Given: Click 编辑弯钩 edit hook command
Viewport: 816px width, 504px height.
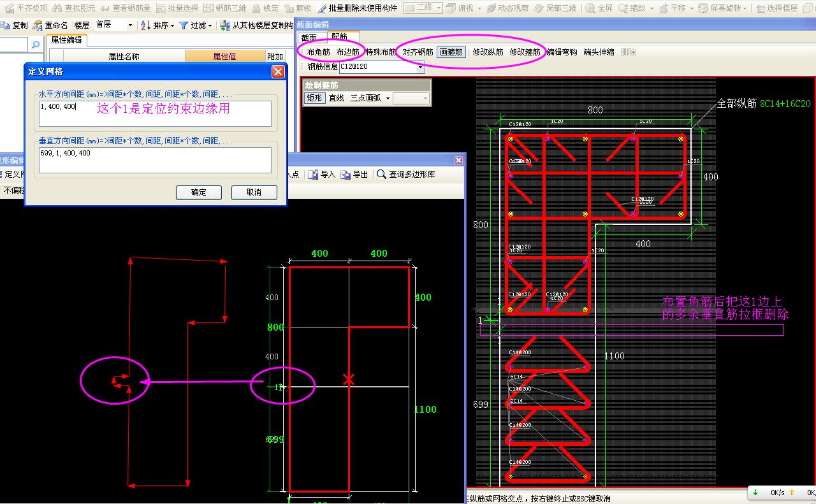Looking at the screenshot, I should 562,52.
